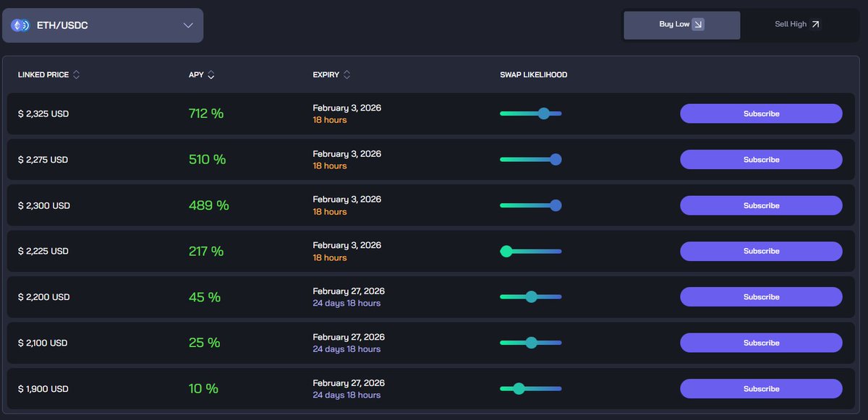Subscribe to the $2,200 USD offer

point(761,297)
